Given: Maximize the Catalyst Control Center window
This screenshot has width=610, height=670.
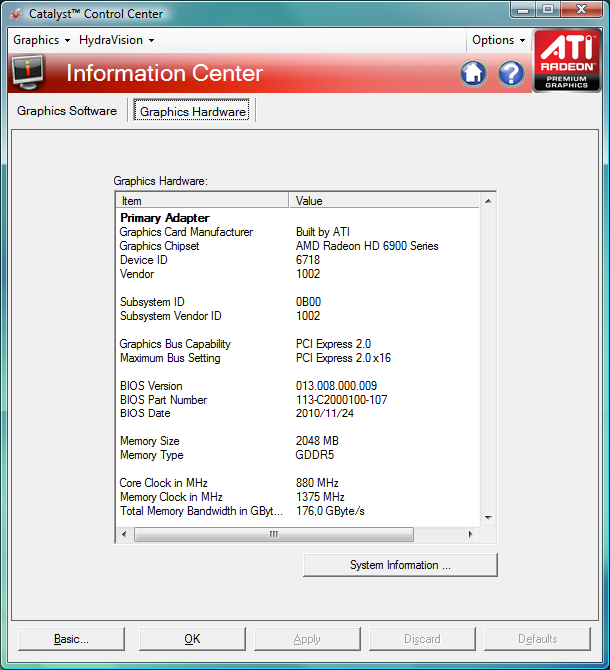Looking at the screenshot, I should pos(548,9).
